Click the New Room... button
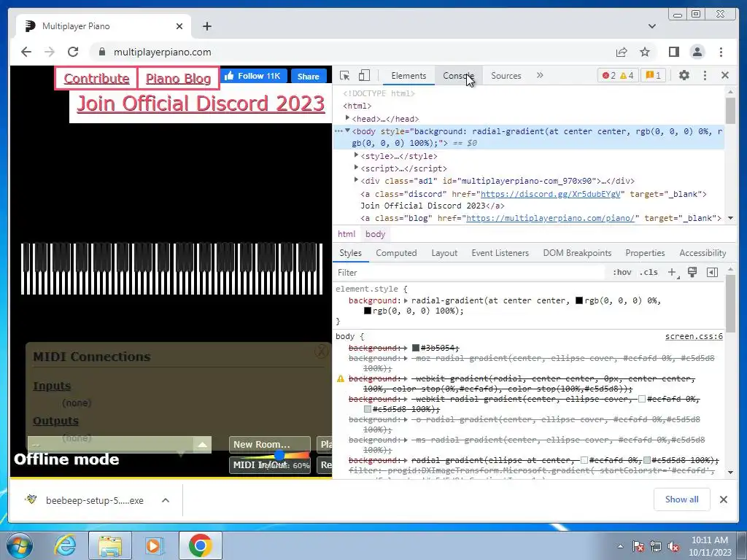The height and width of the screenshot is (560, 747). coord(269,444)
